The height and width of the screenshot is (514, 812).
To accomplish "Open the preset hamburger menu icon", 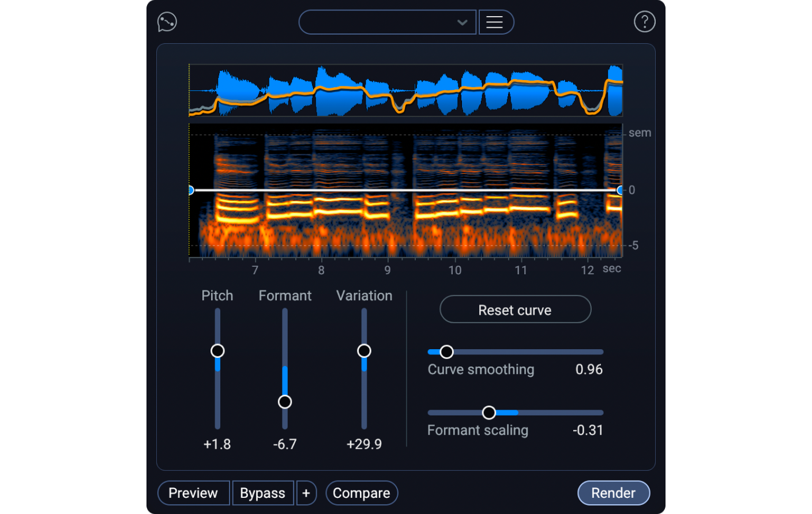I will 496,22.
